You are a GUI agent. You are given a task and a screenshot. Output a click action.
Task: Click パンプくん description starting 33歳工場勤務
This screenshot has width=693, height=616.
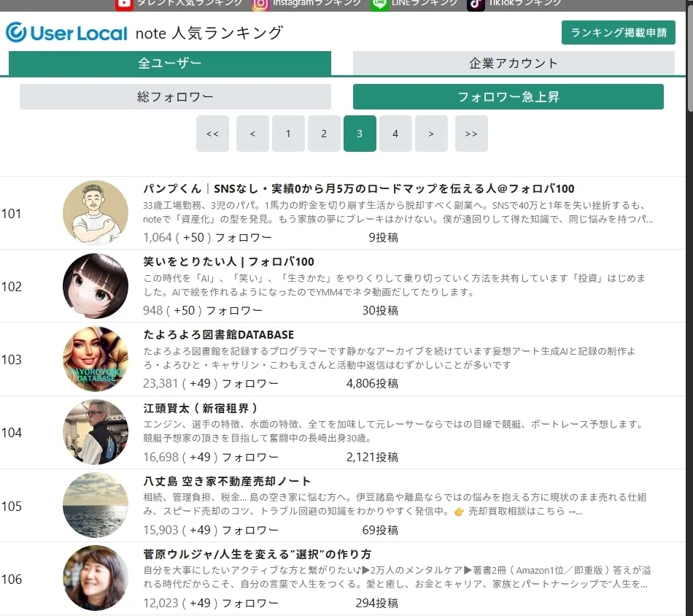398,212
